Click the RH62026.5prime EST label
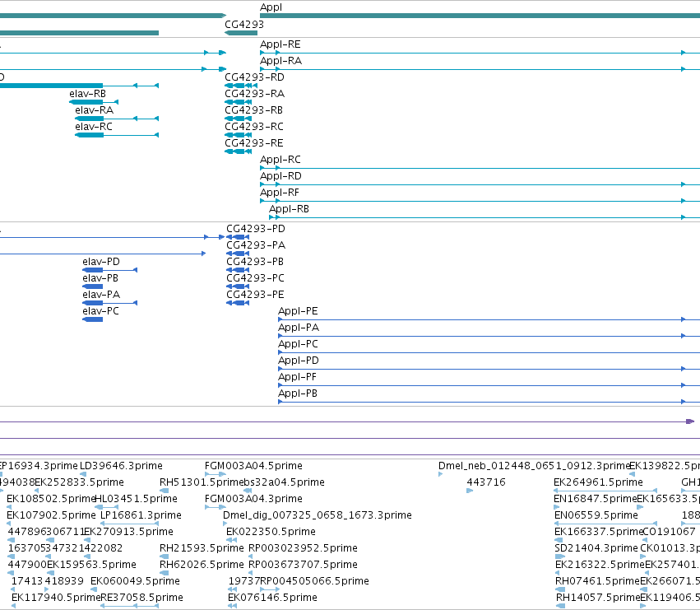The height and width of the screenshot is (610, 700). [x=202, y=565]
